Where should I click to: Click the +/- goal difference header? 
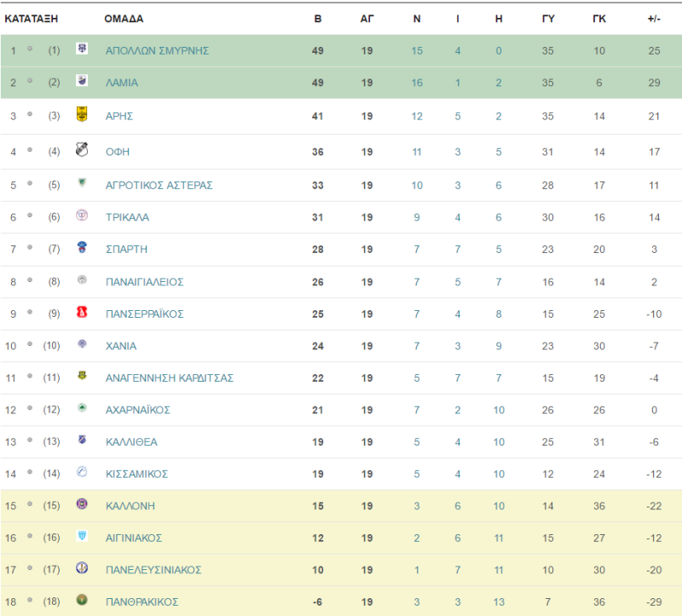coord(654,19)
